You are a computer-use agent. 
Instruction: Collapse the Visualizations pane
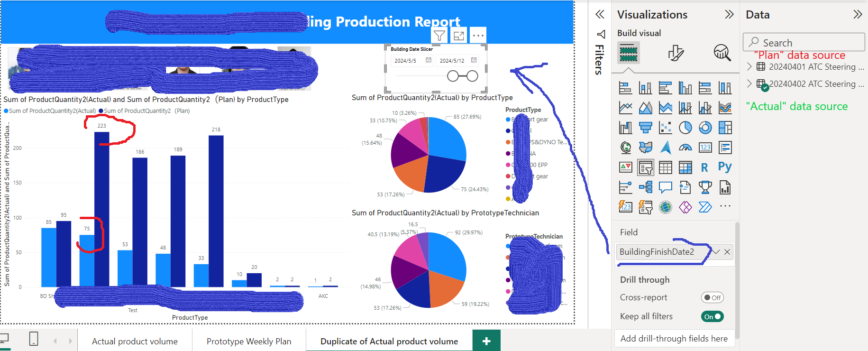[729, 14]
